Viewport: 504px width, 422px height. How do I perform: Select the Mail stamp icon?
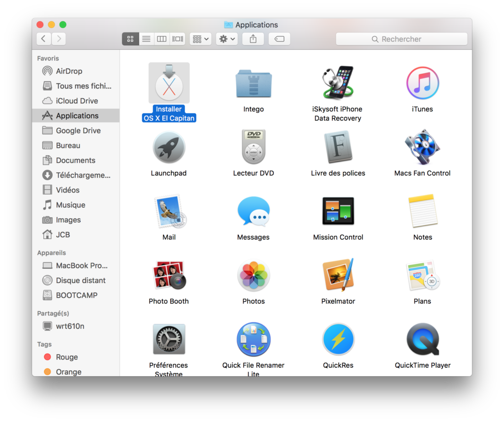(169, 211)
